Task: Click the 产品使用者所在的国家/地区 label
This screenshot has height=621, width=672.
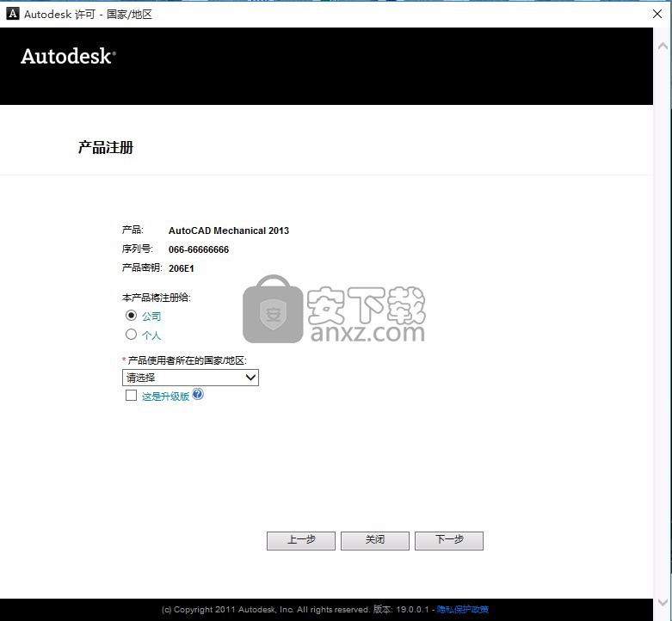Action: (187, 360)
